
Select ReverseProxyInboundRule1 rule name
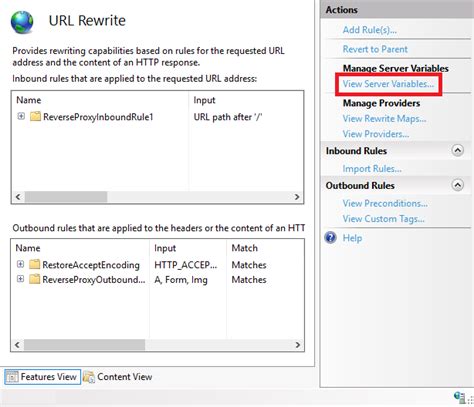tap(98, 117)
